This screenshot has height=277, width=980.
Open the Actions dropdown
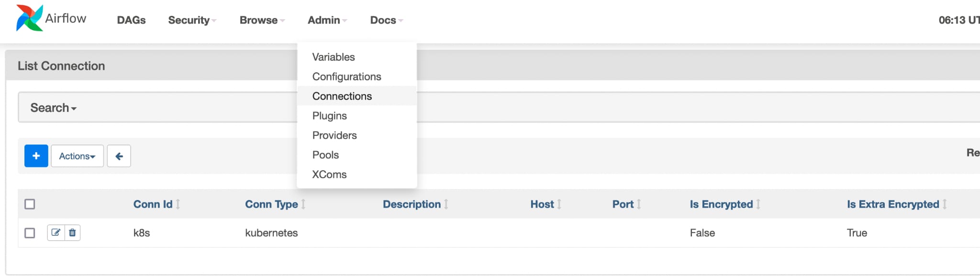[77, 156]
